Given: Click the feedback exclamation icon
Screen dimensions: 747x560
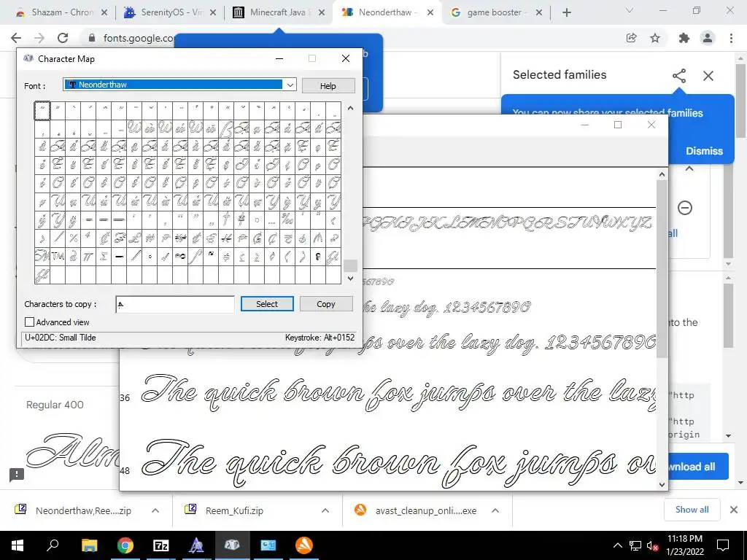Looking at the screenshot, I should coord(17,474).
